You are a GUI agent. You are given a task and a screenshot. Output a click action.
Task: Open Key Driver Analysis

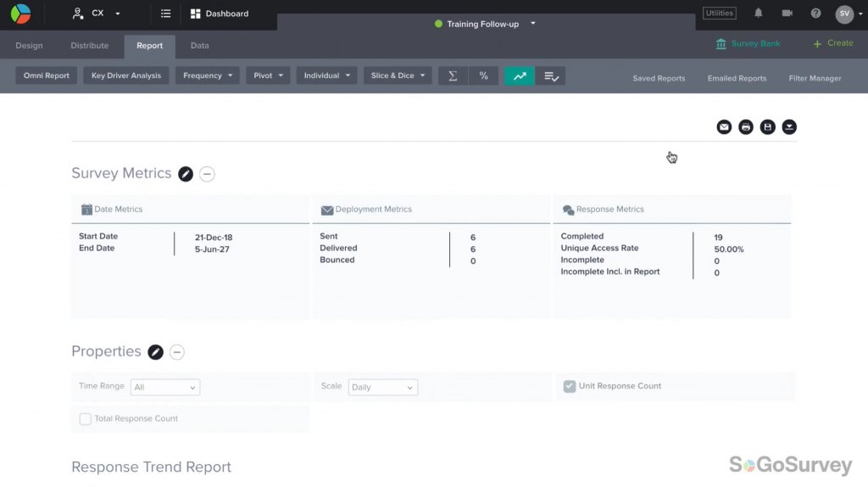pyautogui.click(x=126, y=76)
